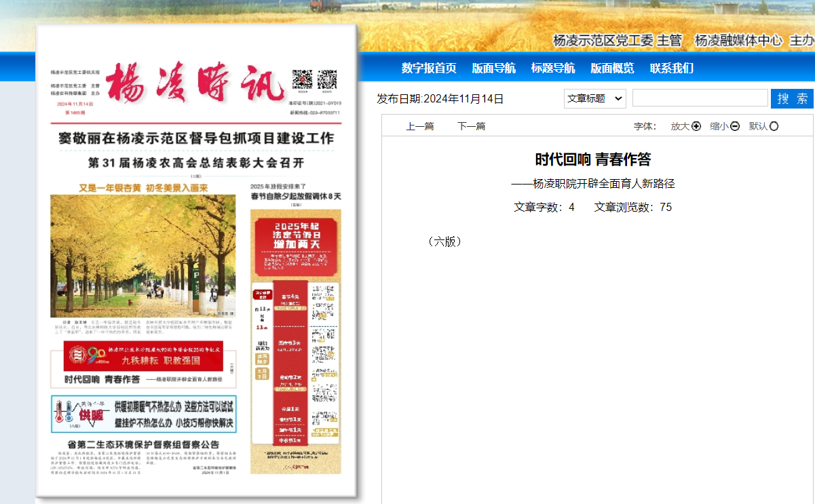
Task: Open the 文章标题 search type dropdown
Action: tap(594, 98)
